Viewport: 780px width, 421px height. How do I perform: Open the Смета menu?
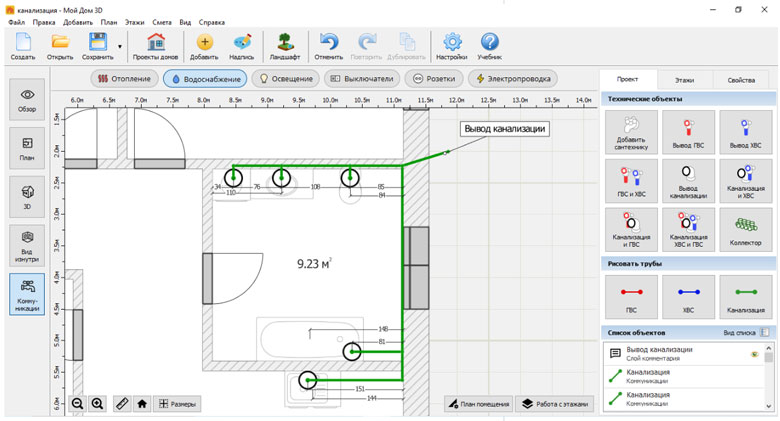point(162,21)
